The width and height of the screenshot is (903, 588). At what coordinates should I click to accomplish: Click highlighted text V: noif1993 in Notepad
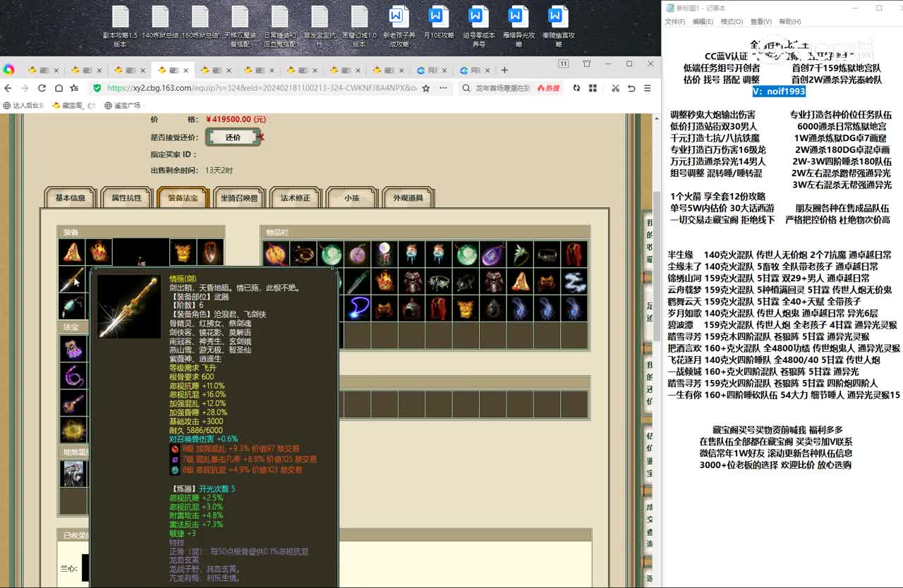pyautogui.click(x=779, y=92)
